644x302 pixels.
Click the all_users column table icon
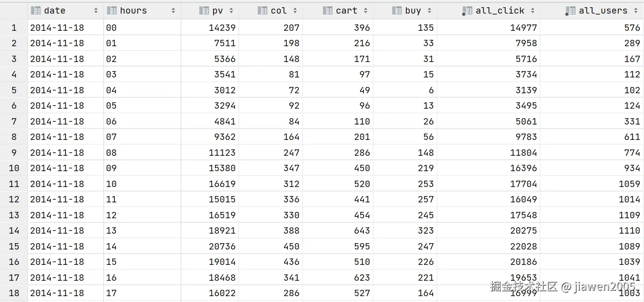[570, 10]
